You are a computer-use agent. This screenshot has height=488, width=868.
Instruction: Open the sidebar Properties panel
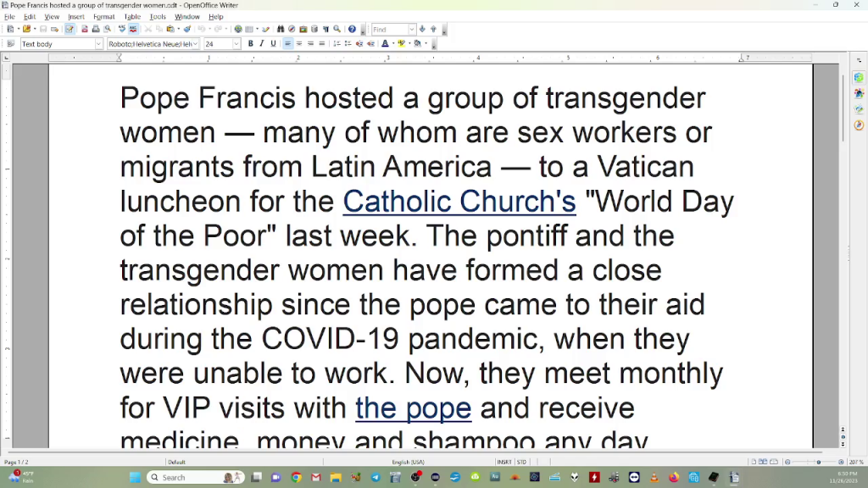[859, 77]
